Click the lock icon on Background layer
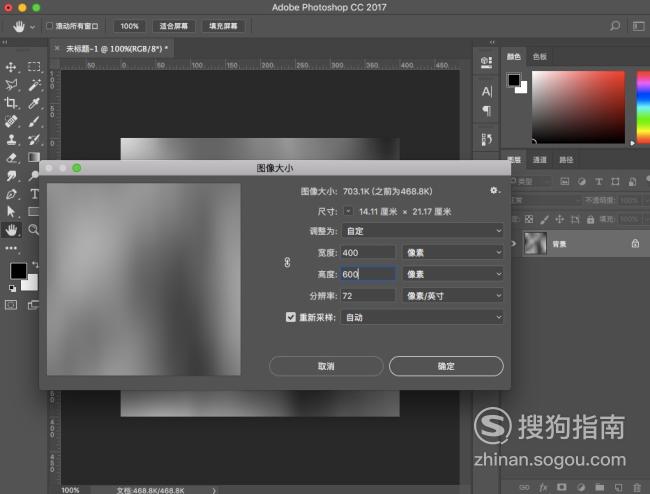 [x=635, y=243]
